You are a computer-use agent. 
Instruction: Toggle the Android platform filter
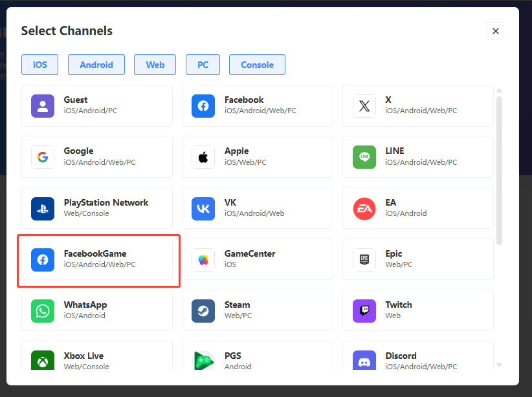pos(96,65)
